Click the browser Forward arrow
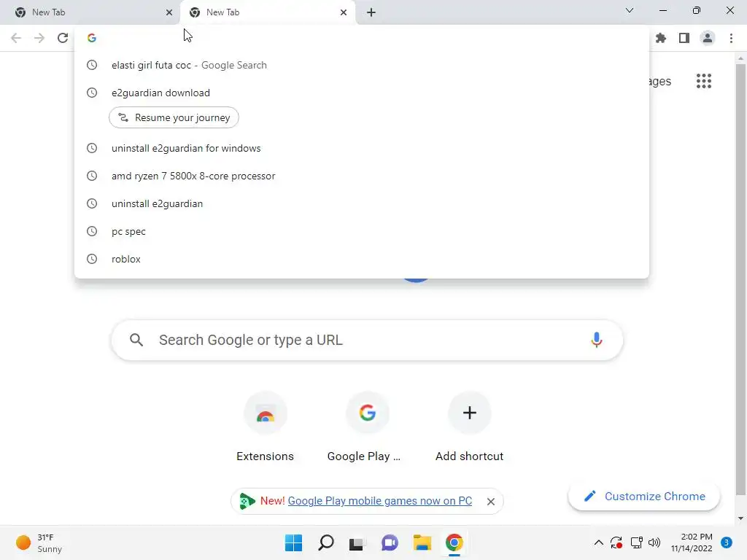 39,38
